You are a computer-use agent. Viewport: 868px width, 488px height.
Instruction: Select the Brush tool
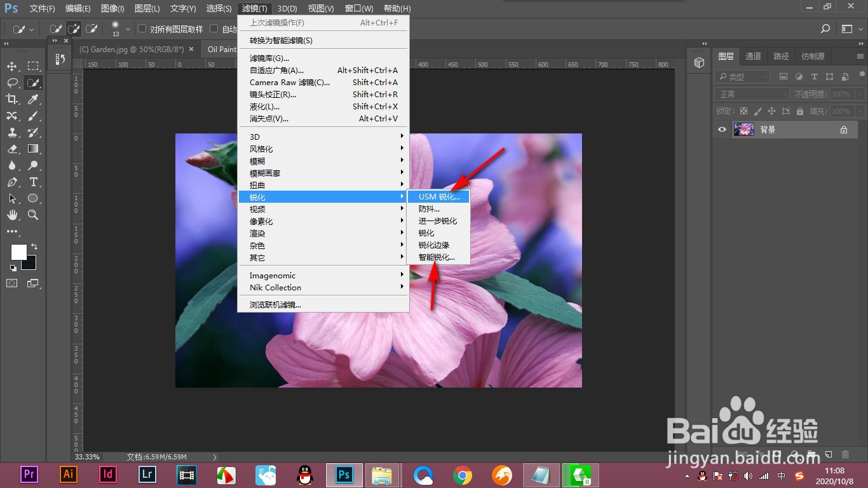tap(33, 116)
